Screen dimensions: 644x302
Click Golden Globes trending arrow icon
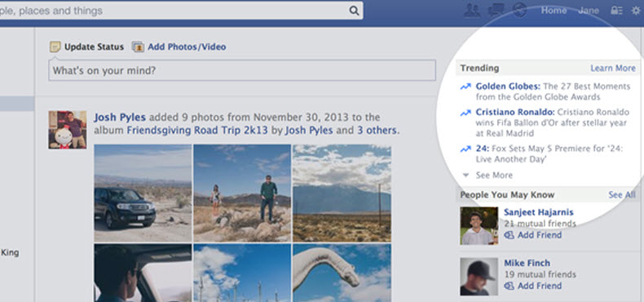465,87
